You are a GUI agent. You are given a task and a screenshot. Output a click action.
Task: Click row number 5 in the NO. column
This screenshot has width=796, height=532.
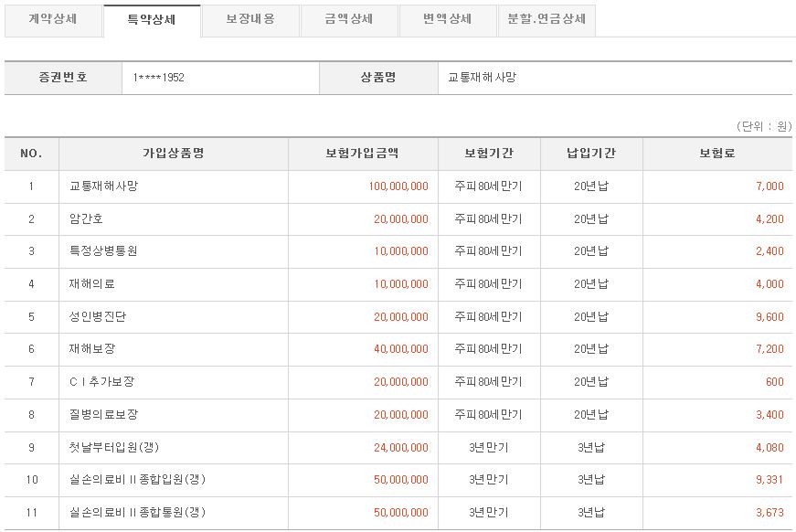[31, 317]
